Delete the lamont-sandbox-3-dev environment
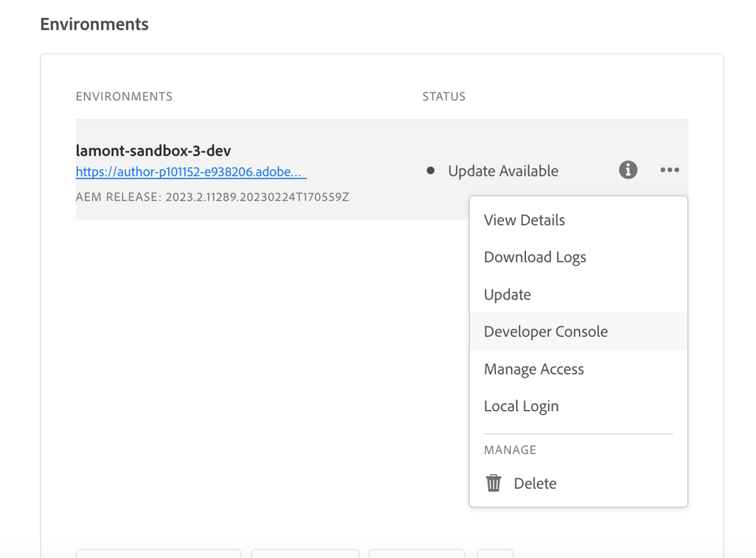The height and width of the screenshot is (558, 756). point(535,482)
